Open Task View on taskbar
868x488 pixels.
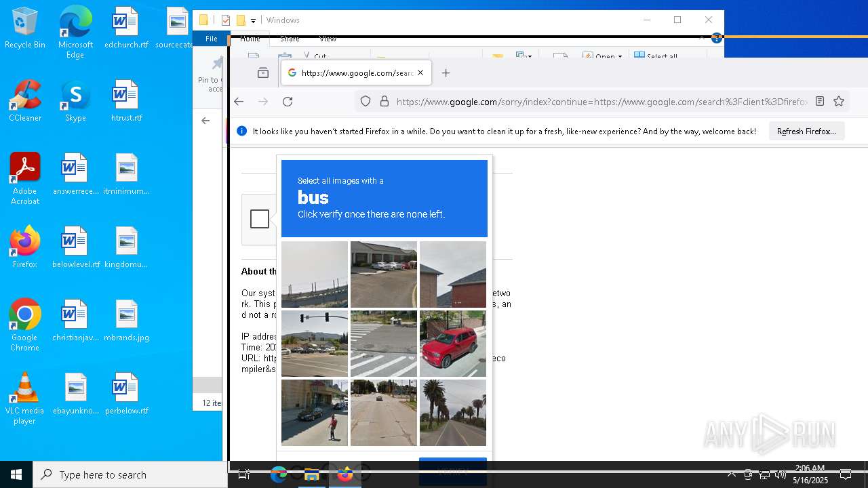[x=244, y=474]
